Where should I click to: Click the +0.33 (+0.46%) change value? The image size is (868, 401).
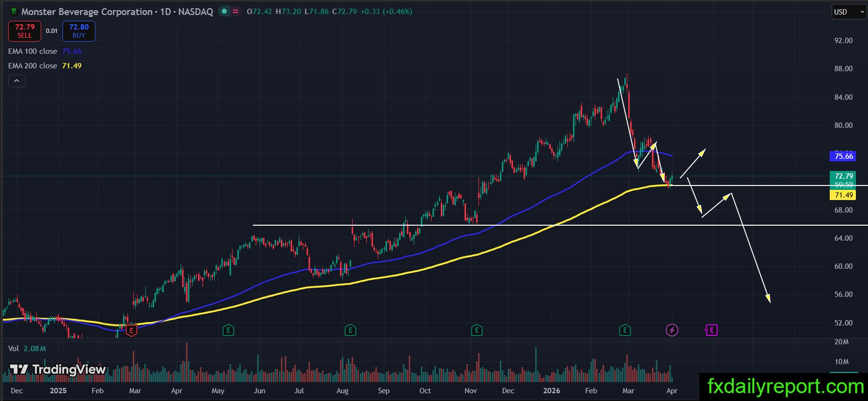pyautogui.click(x=387, y=12)
